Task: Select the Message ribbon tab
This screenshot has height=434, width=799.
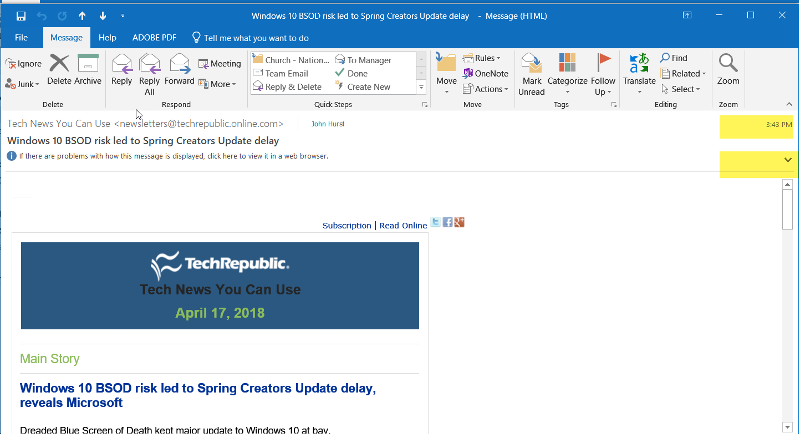Action: [x=66, y=38]
